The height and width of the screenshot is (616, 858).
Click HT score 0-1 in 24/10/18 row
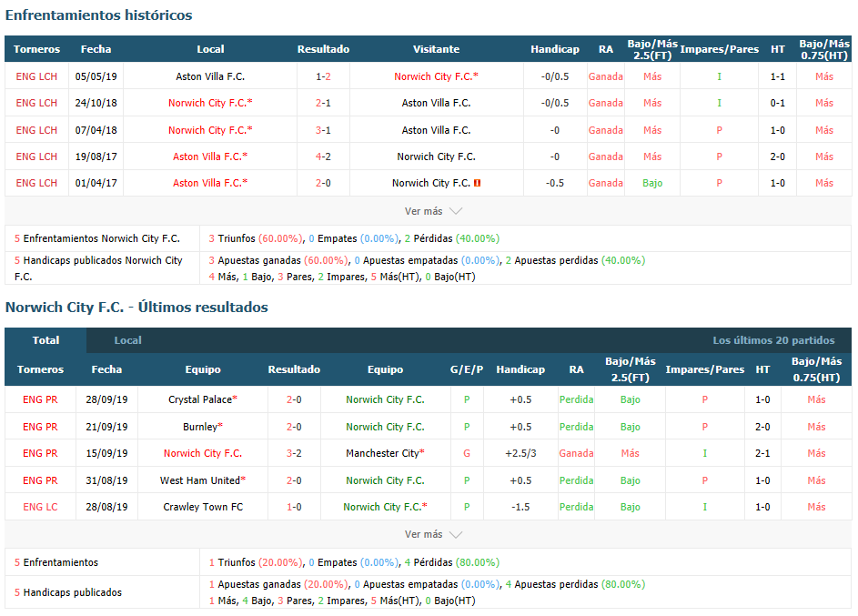[x=778, y=103]
